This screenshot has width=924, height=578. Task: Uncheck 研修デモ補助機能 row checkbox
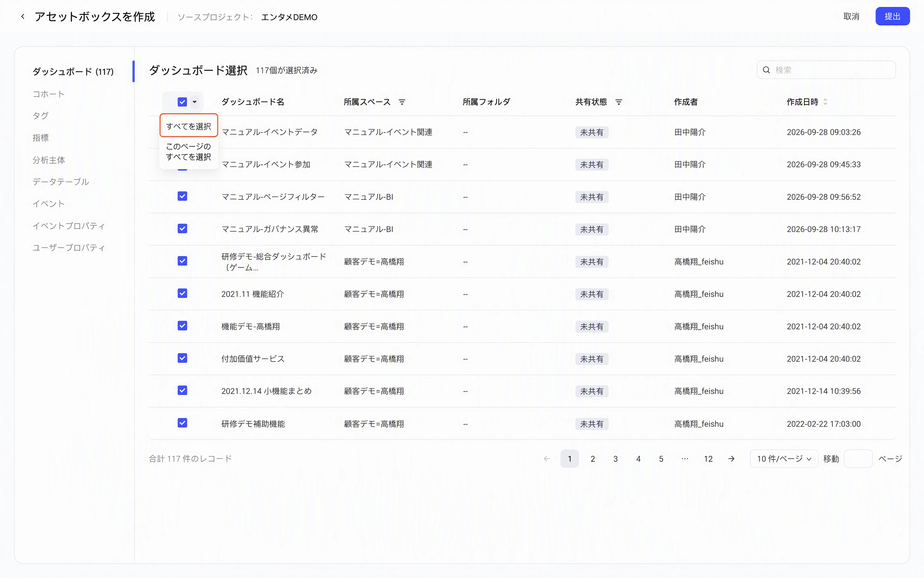tap(182, 423)
